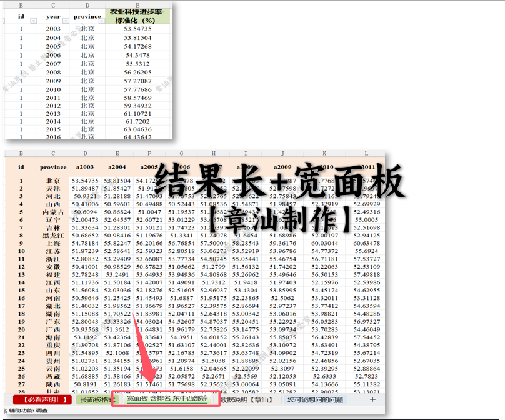Select year cell 2013
The width and height of the screenshot is (505, 420).
coord(53,114)
